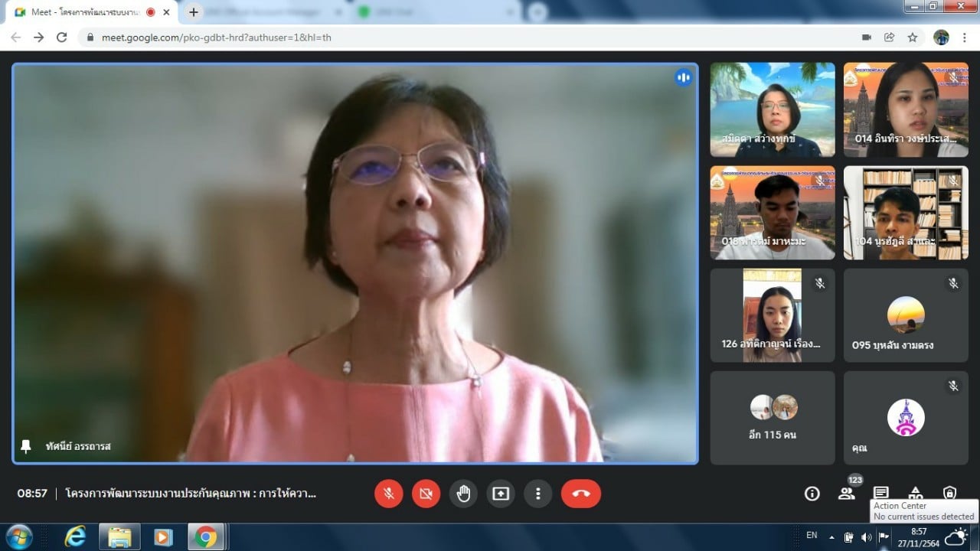Open the activities panel
980x551 pixels.
coord(916,493)
